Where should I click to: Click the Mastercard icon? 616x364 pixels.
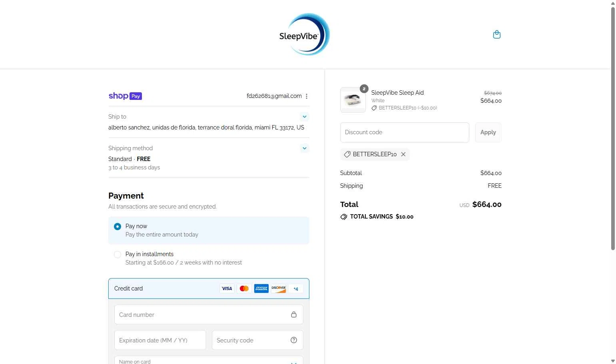[244, 288]
